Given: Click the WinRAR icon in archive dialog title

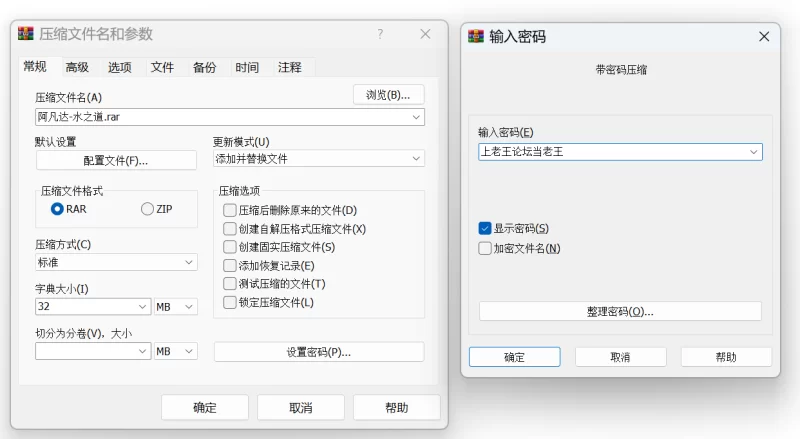Looking at the screenshot, I should click(x=27, y=34).
